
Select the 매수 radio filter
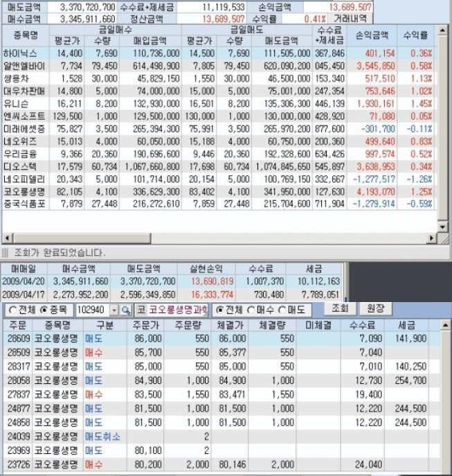pos(251,310)
